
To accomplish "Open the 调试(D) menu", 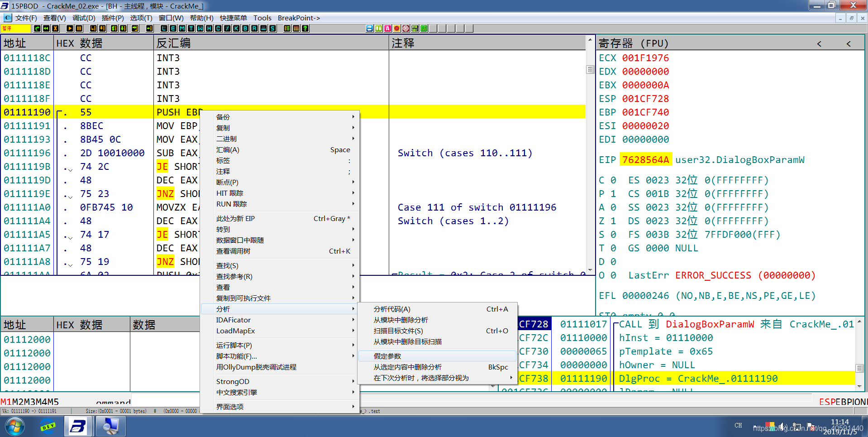I will click(84, 18).
